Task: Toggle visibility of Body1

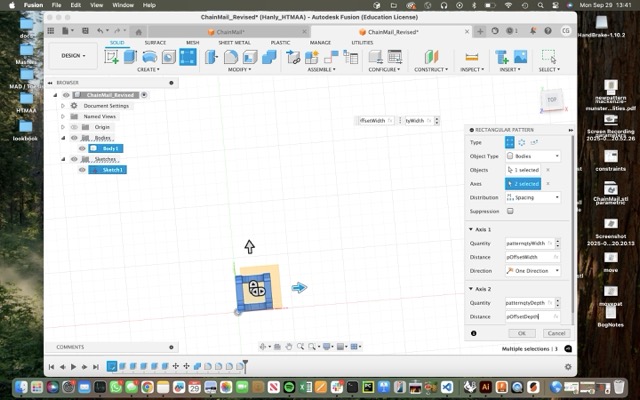Action: coord(82,148)
